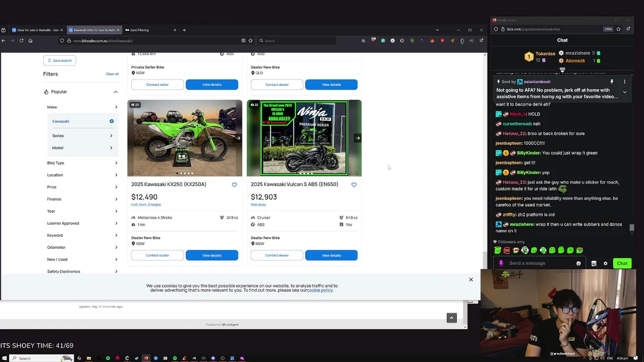The image size is (644, 362).
Task: Go back in browser history
Action: (4, 41)
